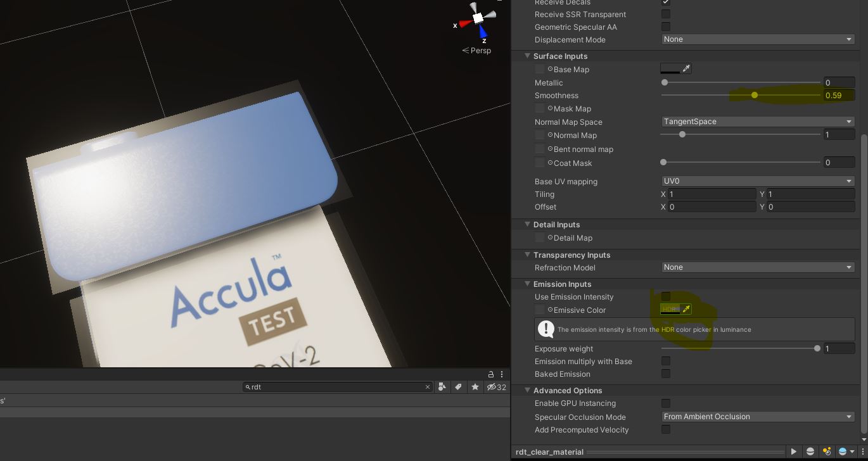Collapse the Surface Inputs section

(x=527, y=56)
